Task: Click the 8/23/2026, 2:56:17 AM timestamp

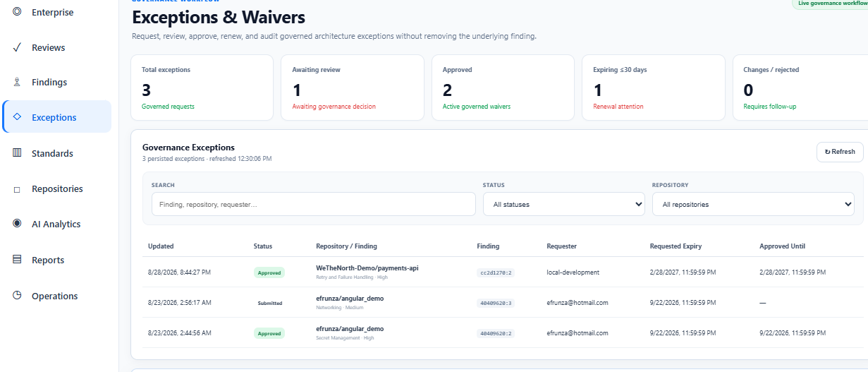Action: [179, 303]
